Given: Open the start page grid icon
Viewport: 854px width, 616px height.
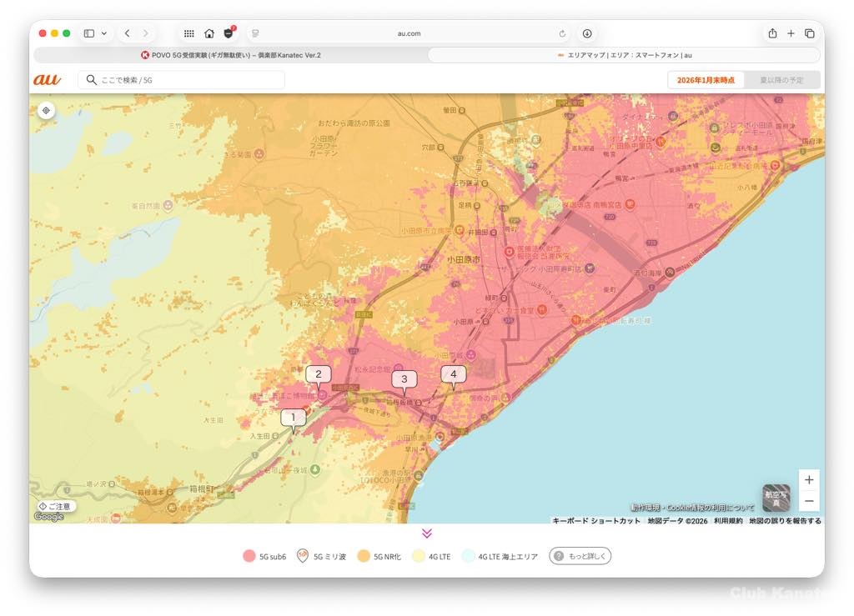Looking at the screenshot, I should (189, 33).
